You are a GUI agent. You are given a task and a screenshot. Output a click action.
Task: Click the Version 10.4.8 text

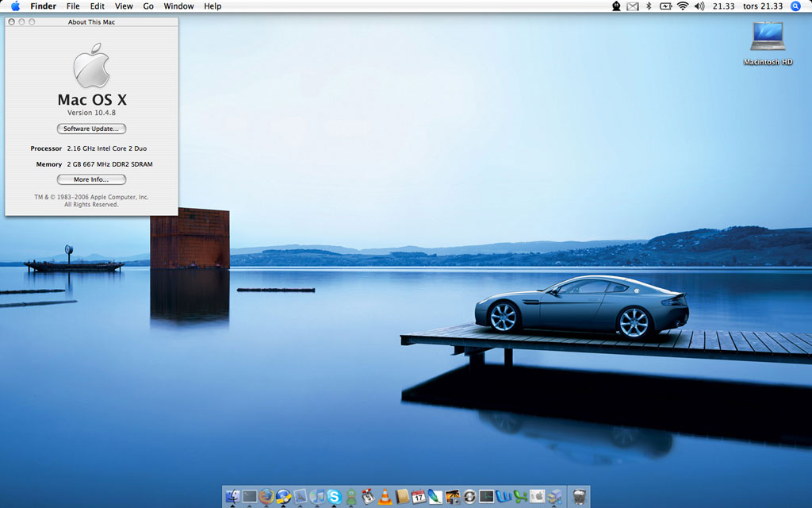click(x=92, y=113)
